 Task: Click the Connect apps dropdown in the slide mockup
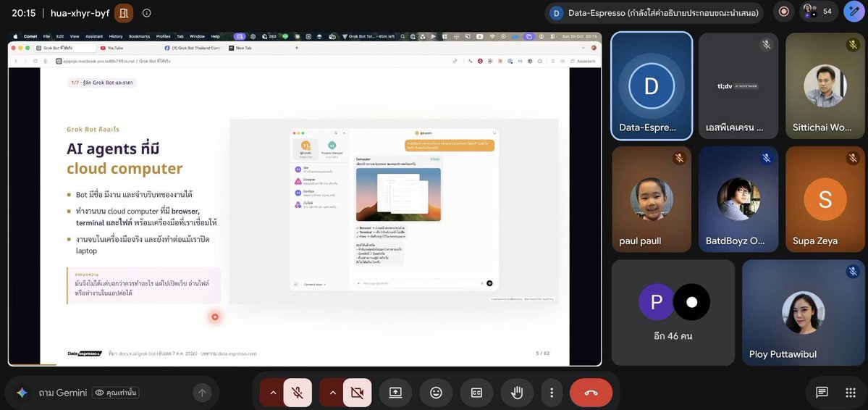coord(314,284)
